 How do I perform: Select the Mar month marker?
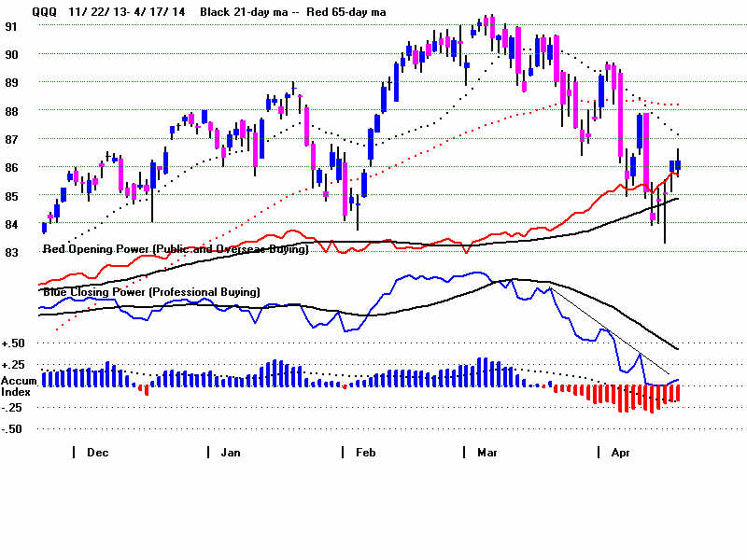click(487, 453)
